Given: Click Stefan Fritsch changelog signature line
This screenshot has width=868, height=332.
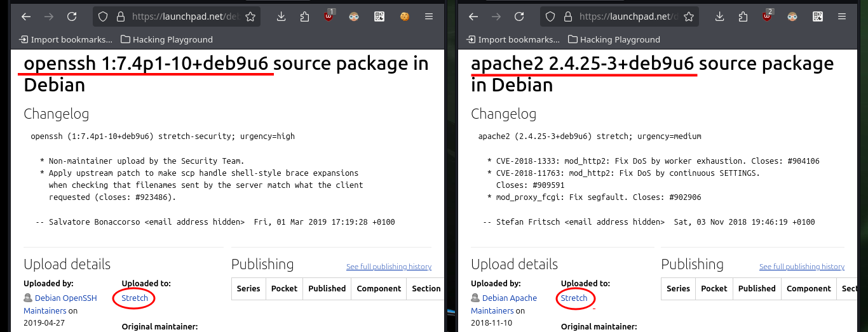Looking at the screenshot, I should pyautogui.click(x=649, y=222).
